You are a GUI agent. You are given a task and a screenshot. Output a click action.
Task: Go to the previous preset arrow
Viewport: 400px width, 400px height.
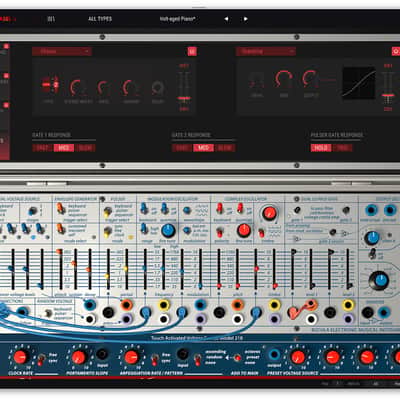(x=226, y=19)
